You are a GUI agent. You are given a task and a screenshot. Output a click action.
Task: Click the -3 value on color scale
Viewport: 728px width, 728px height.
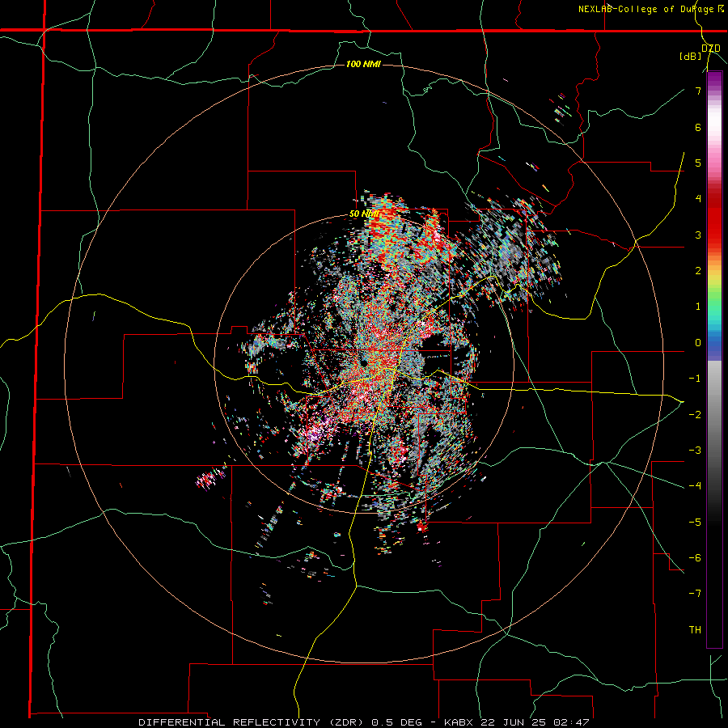pos(695,451)
